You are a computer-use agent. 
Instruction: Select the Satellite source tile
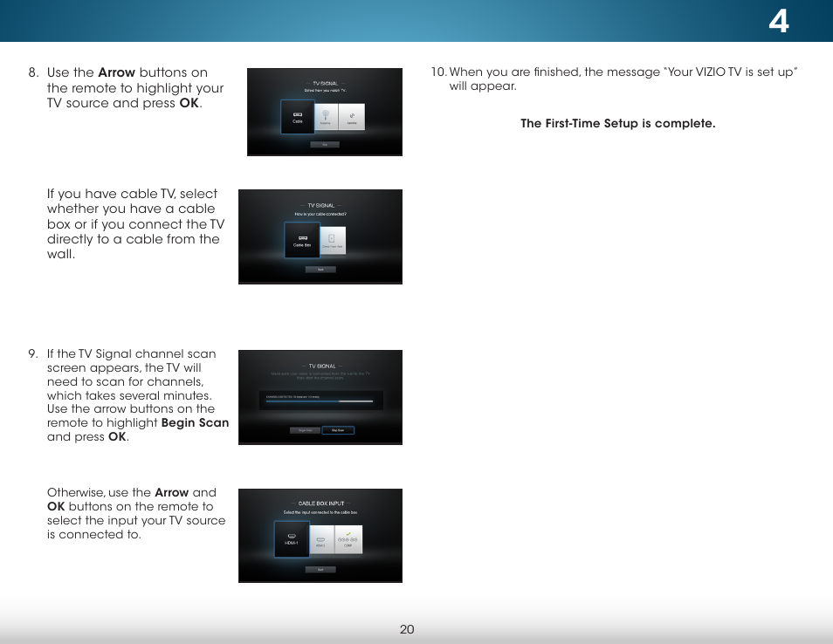(x=352, y=117)
